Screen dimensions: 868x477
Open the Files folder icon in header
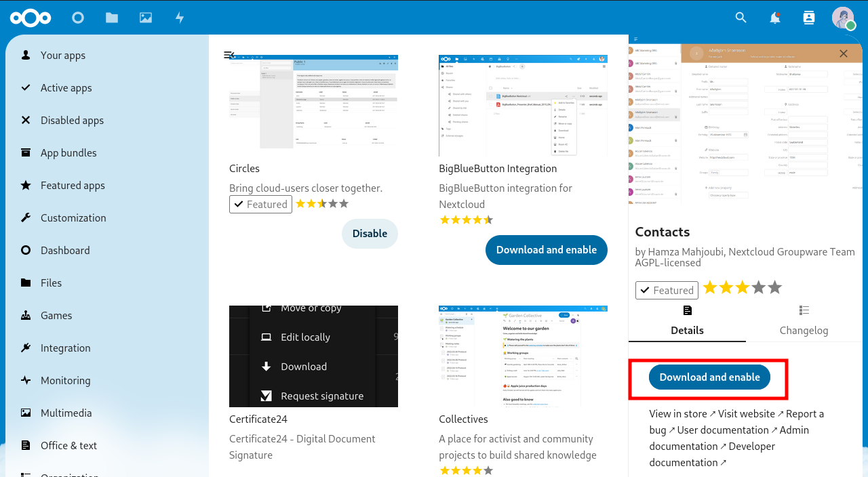pos(112,18)
